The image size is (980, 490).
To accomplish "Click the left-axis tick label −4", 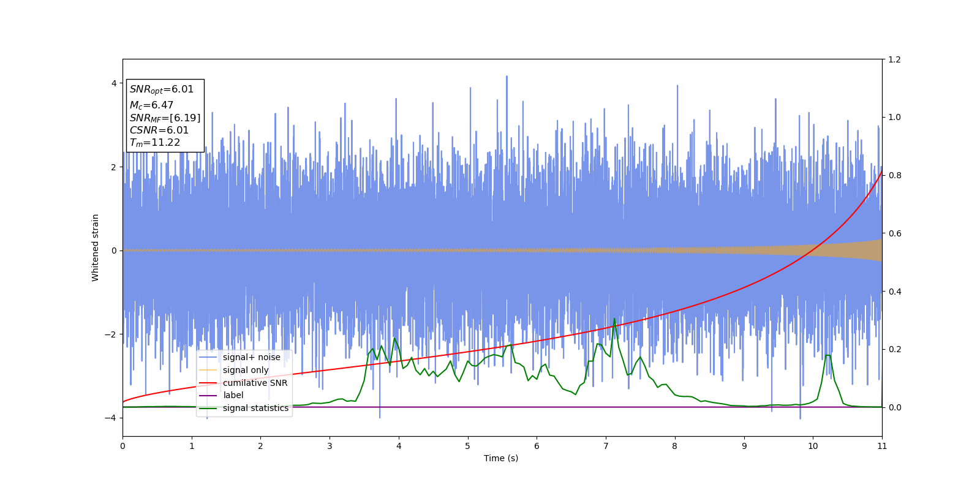I will (x=110, y=418).
